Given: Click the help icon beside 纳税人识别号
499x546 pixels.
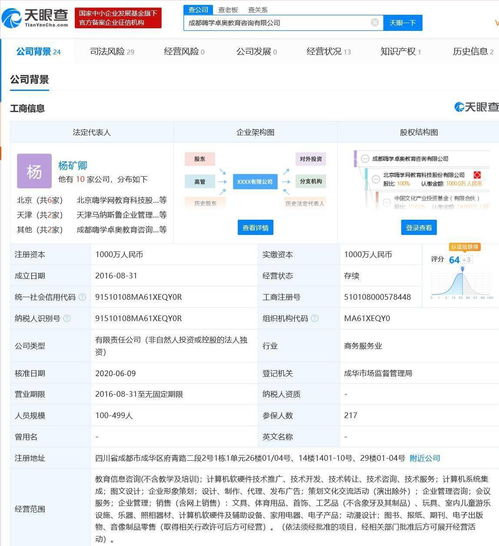Looking at the screenshot, I should click(67, 318).
